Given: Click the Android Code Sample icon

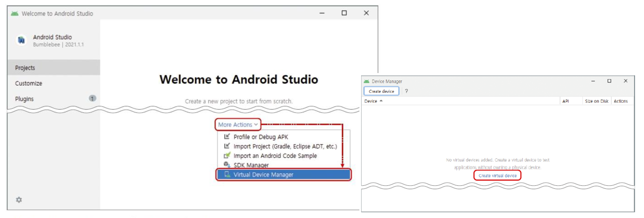Looking at the screenshot, I should tap(227, 155).
